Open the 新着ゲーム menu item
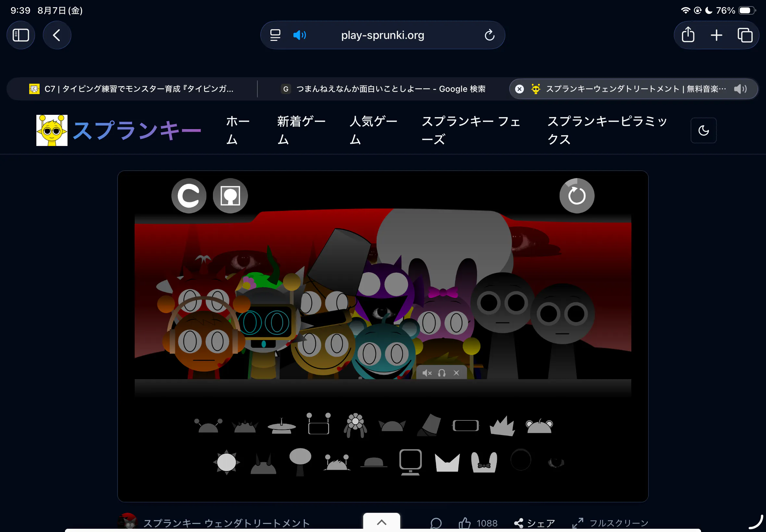Image resolution: width=766 pixels, height=532 pixels. tap(302, 130)
